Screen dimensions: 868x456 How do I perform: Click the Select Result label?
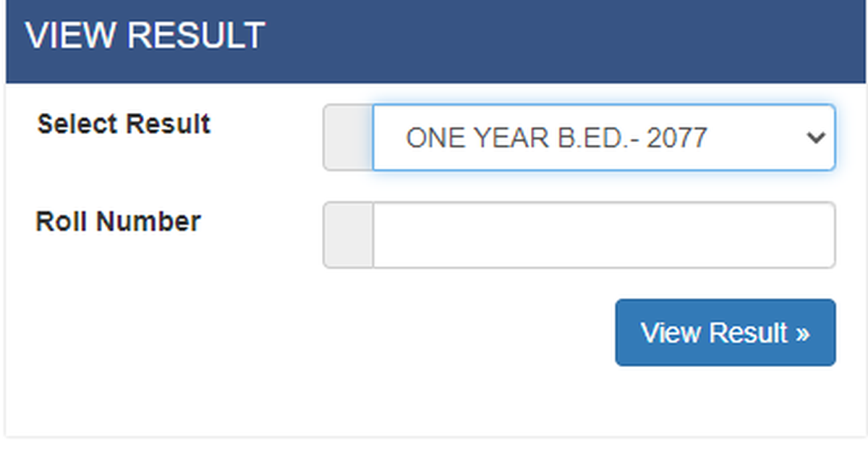tap(124, 124)
